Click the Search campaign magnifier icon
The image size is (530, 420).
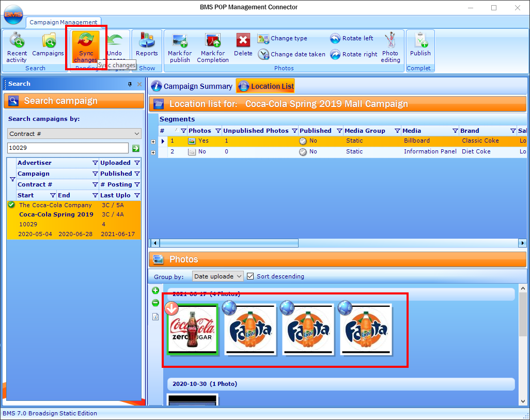pos(13,101)
